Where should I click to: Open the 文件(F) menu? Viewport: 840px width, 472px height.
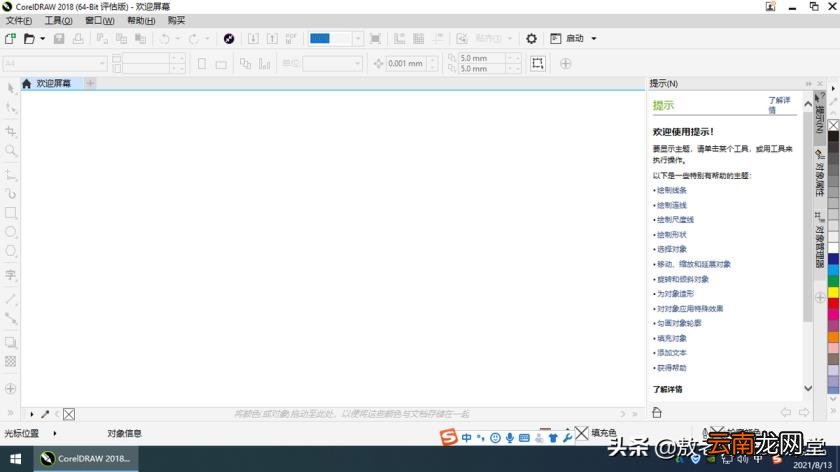click(19, 20)
